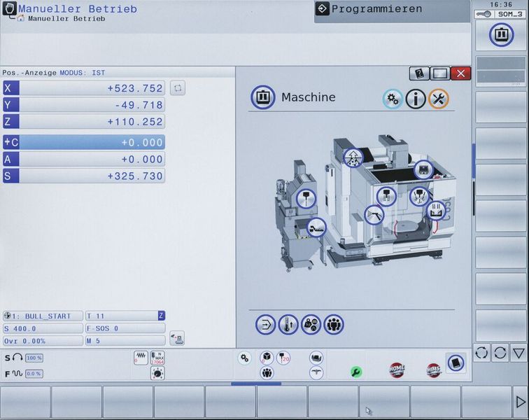Select the control panel monitor icon on machine
The image size is (529, 420).
coord(423,170)
